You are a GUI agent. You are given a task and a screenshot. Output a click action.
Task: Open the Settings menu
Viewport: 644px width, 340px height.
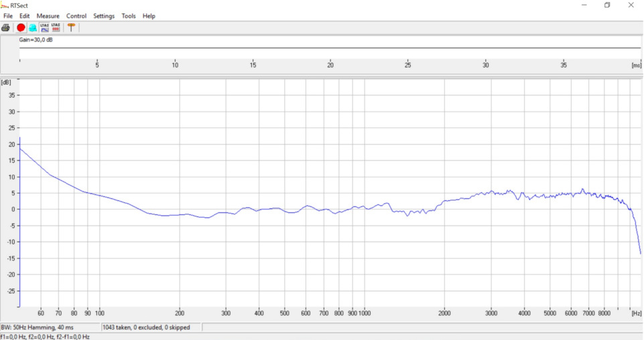(104, 16)
